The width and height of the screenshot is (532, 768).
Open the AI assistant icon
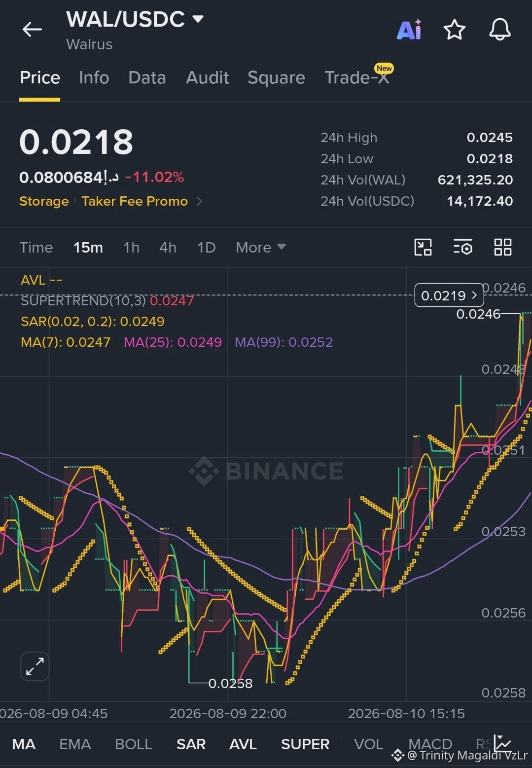coord(409,30)
